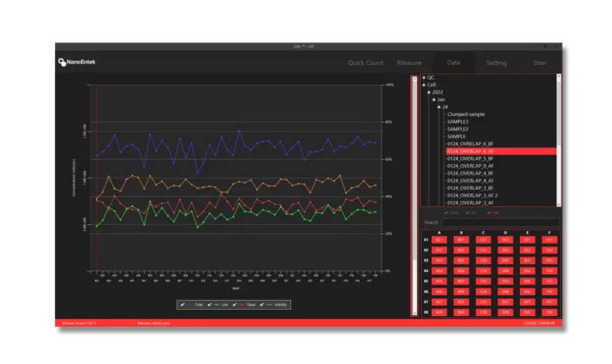Screen dimensions: 612x364
Task: Select well B05 in the plate grid
Action: 461,281
